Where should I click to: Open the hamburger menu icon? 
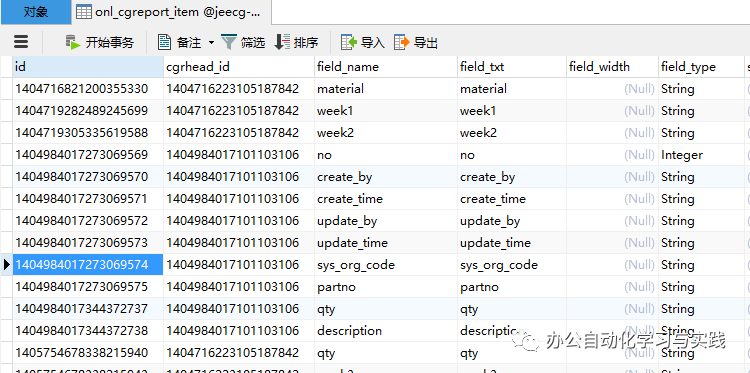[x=21, y=42]
